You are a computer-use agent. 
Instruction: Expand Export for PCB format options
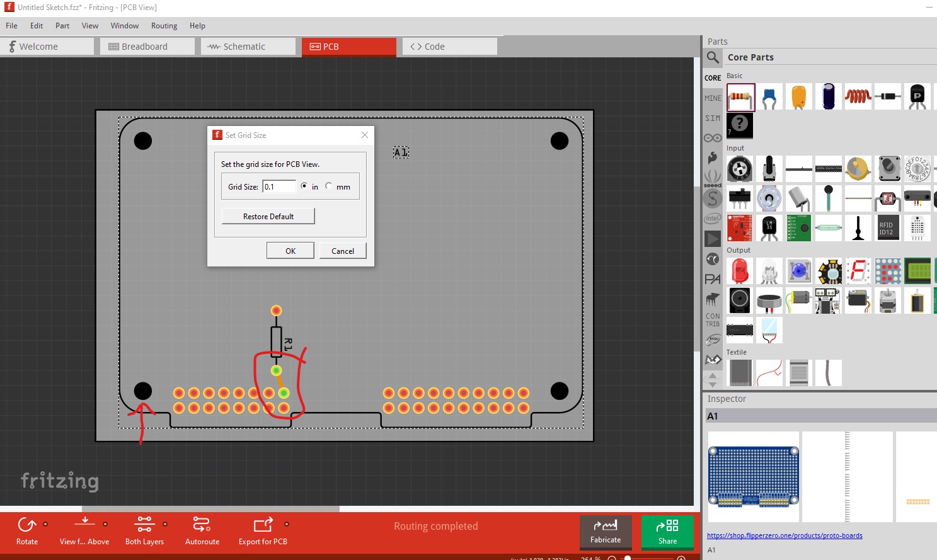[287, 524]
